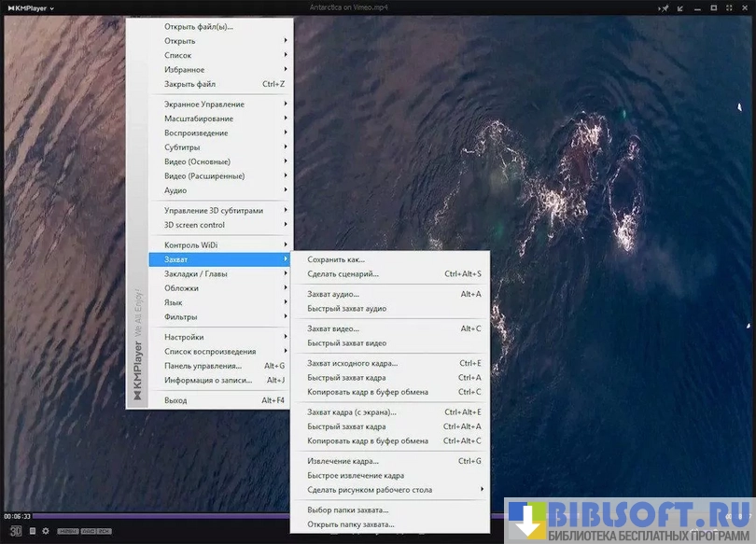This screenshot has height=544, width=756.
Task: Click the H264 codec badge
Action: pyautogui.click(x=68, y=532)
